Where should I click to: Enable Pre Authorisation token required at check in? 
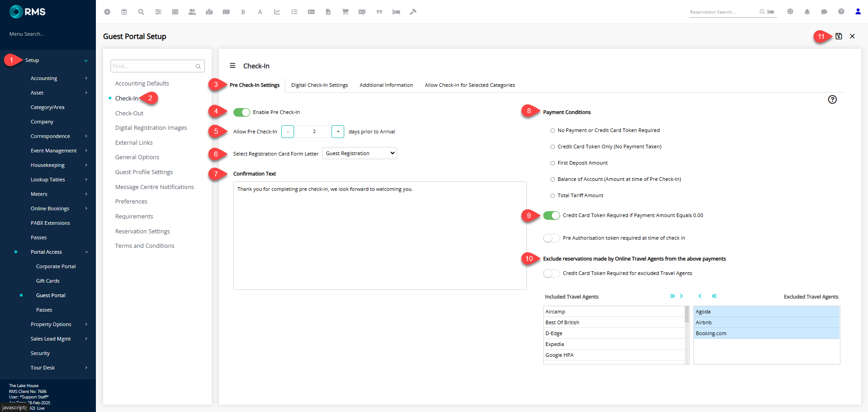click(x=551, y=238)
